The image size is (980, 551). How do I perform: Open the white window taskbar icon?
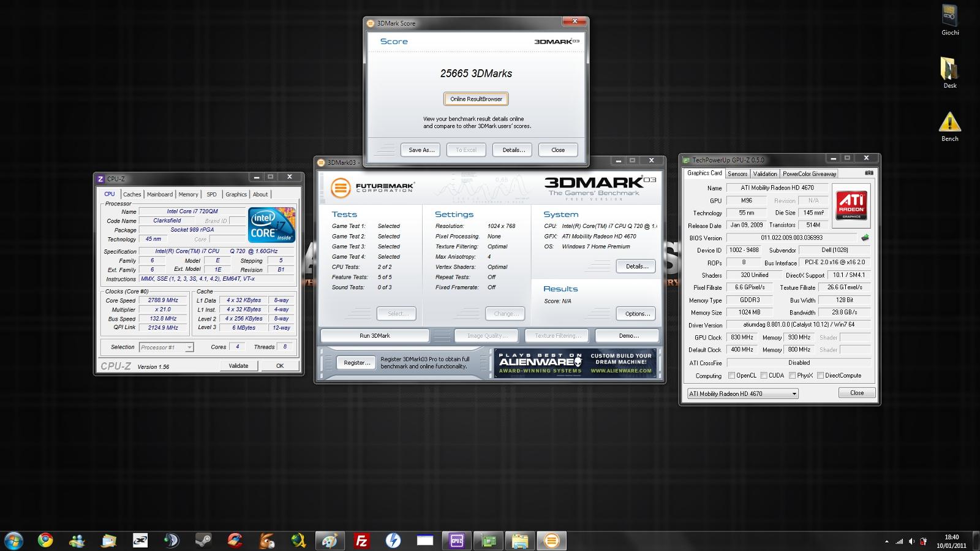424,541
